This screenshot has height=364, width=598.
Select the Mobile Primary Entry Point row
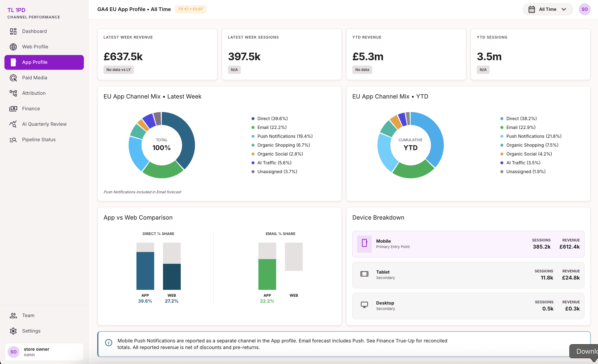[468, 244]
